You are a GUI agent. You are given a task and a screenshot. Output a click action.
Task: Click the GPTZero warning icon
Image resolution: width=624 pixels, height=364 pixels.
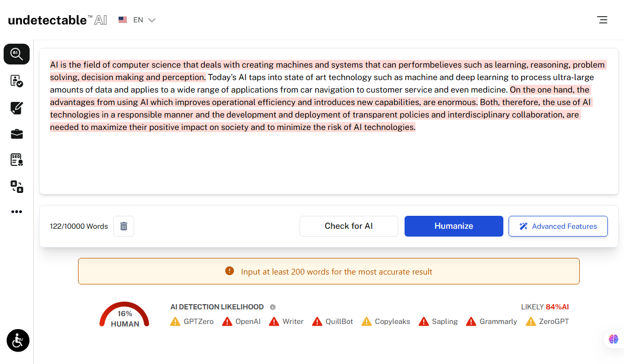click(x=175, y=321)
